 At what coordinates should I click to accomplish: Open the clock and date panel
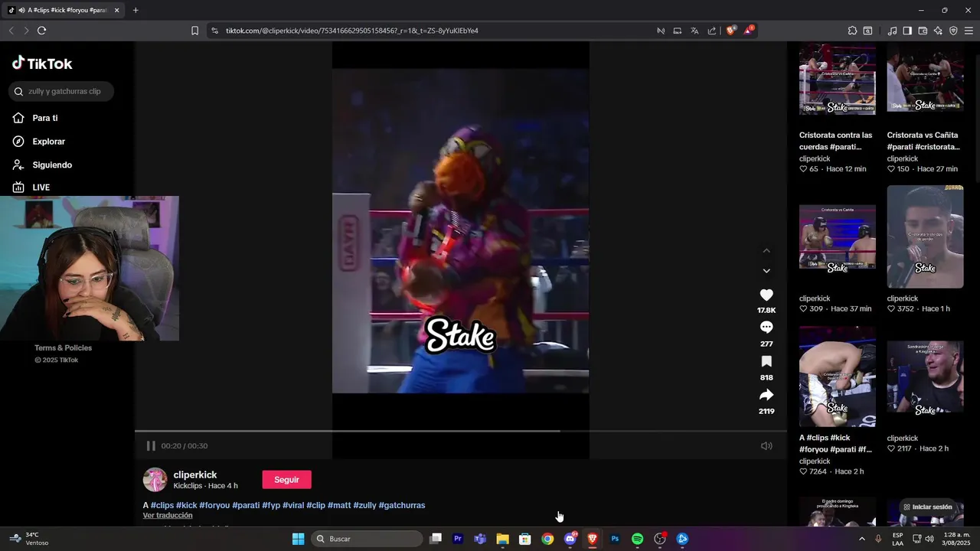click(x=957, y=539)
